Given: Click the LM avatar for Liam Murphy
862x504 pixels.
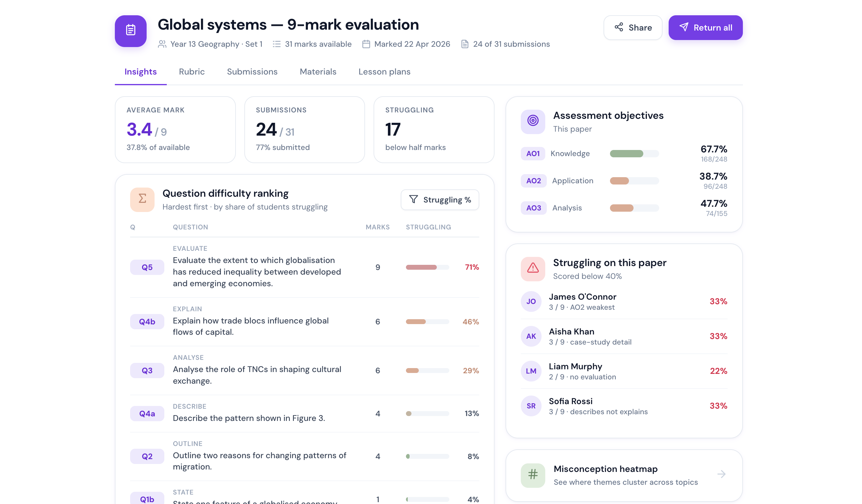Looking at the screenshot, I should [531, 371].
